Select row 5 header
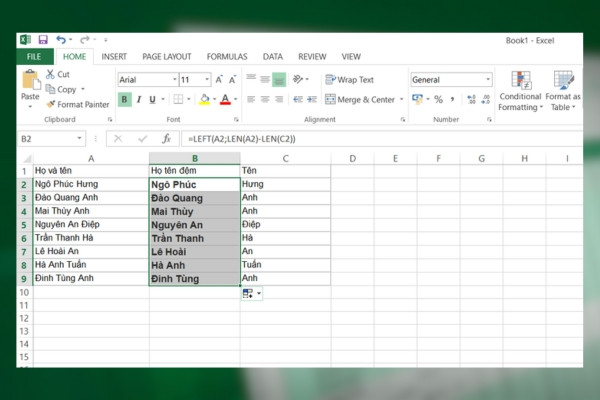This screenshot has width=600, height=400. [x=24, y=225]
